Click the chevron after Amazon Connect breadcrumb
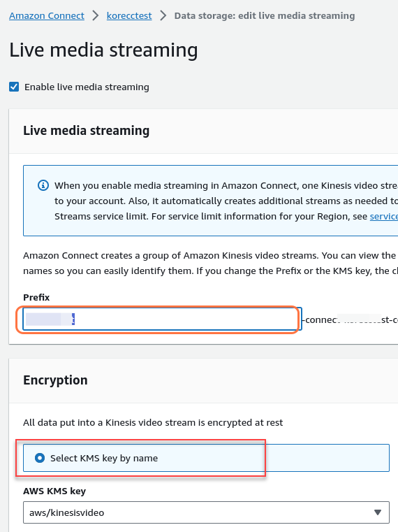The width and height of the screenshot is (398, 532). click(x=96, y=15)
